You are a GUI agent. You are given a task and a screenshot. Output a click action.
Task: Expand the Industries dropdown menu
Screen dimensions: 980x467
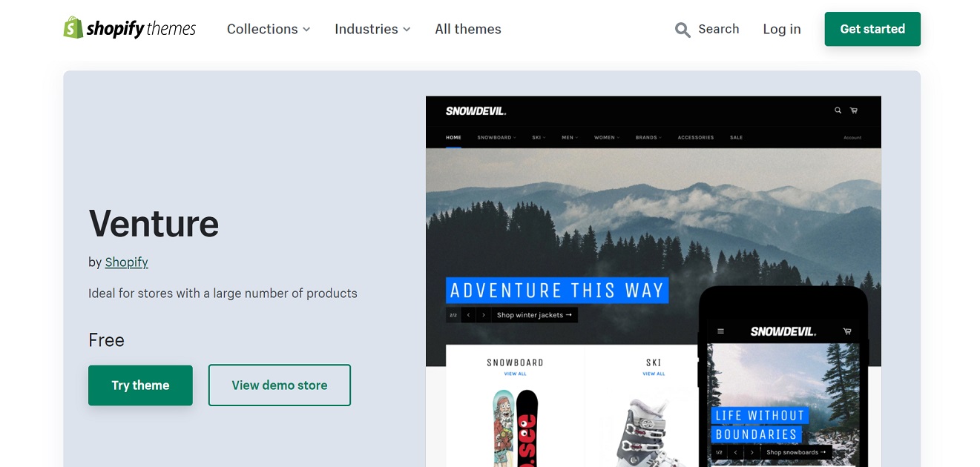(x=372, y=29)
